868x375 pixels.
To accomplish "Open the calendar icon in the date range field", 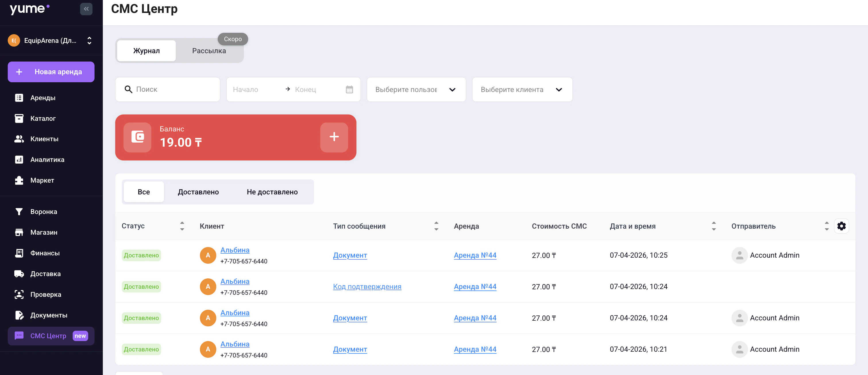I will tap(349, 89).
